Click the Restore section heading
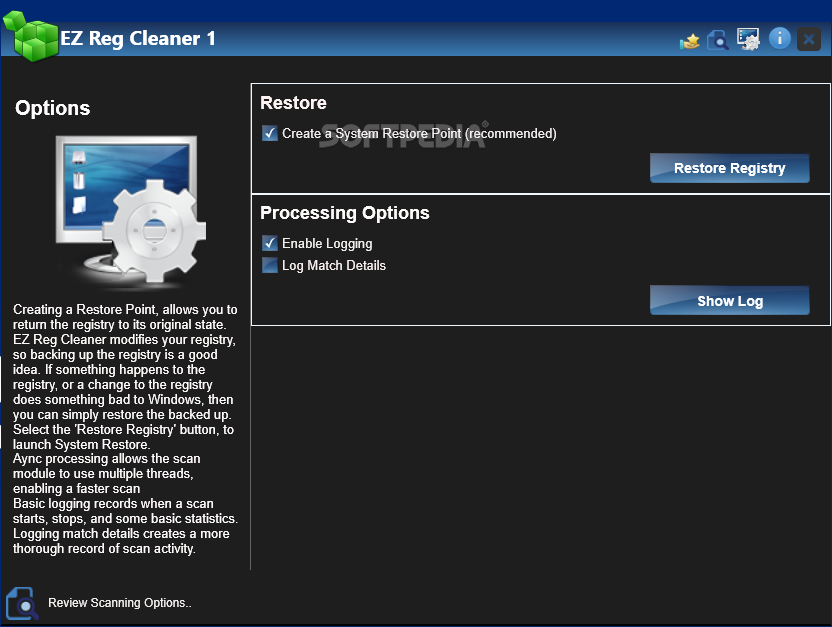The width and height of the screenshot is (832, 627). [293, 103]
